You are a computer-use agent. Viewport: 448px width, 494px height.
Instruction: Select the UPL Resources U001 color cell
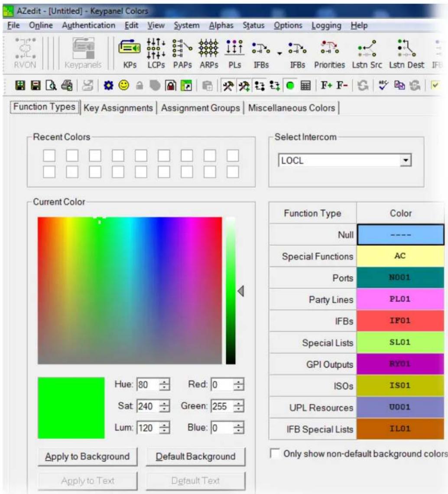(400, 407)
